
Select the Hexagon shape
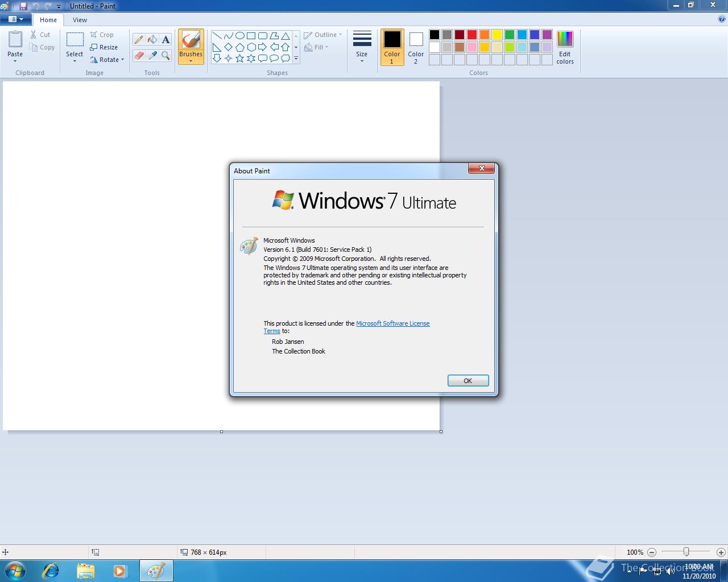(251, 47)
